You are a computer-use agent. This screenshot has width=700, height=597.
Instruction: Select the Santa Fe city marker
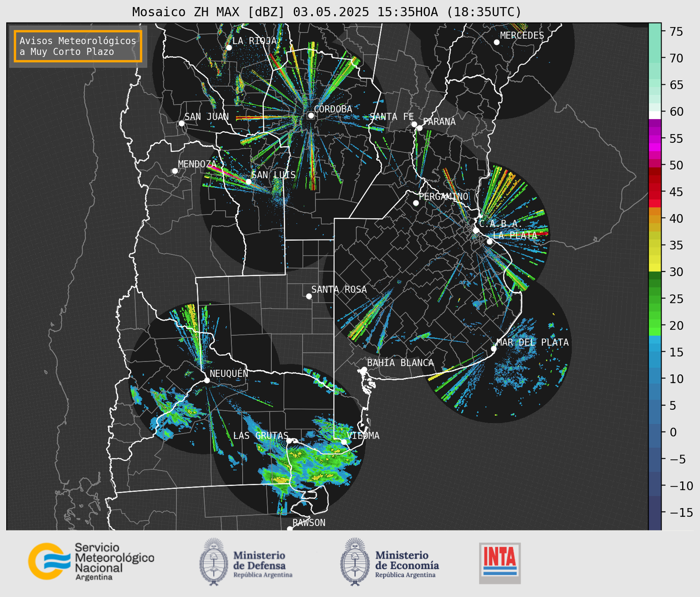[x=414, y=124]
